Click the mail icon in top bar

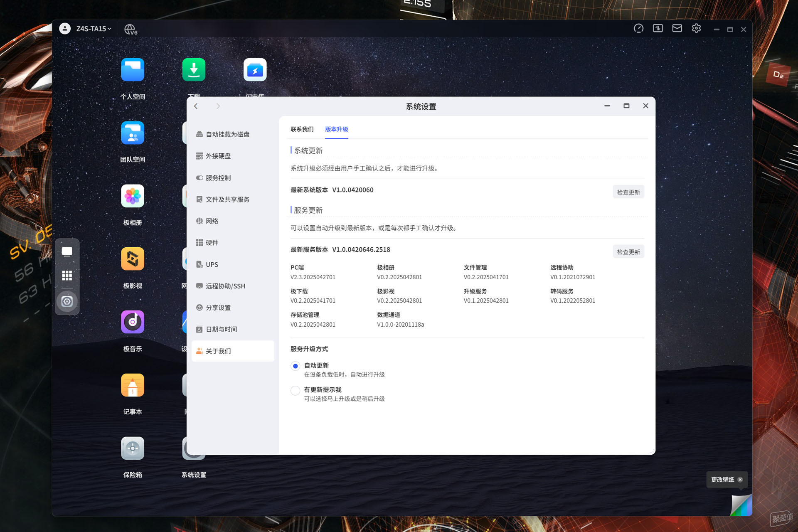[677, 28]
